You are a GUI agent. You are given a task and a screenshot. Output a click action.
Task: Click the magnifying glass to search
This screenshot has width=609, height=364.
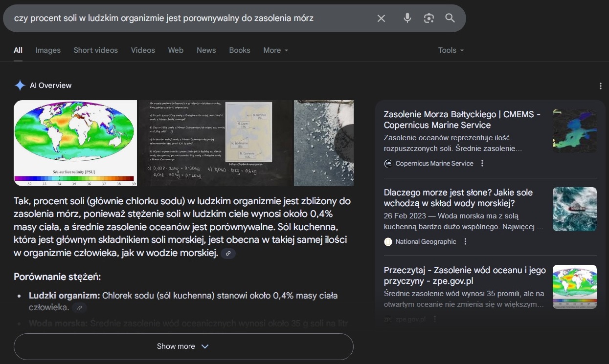coord(450,18)
